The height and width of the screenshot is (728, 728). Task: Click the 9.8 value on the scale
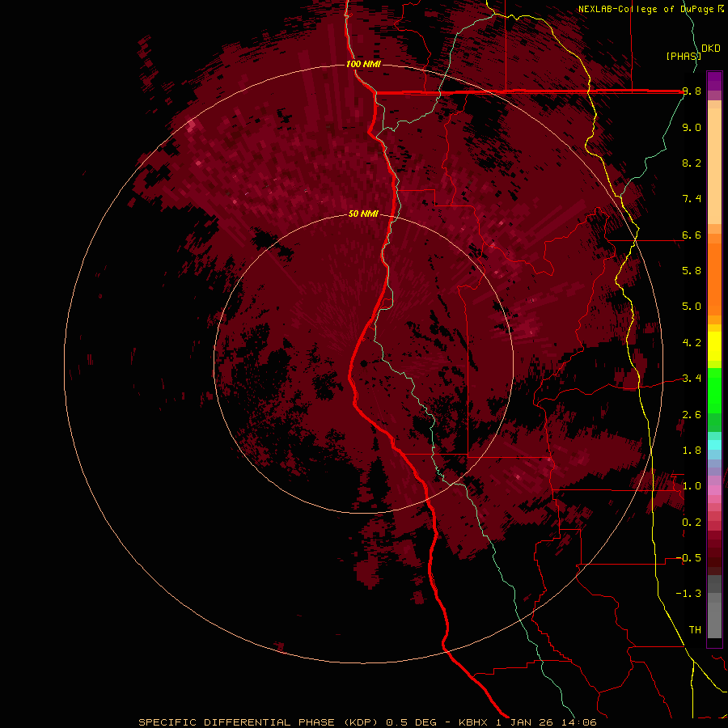tap(692, 91)
